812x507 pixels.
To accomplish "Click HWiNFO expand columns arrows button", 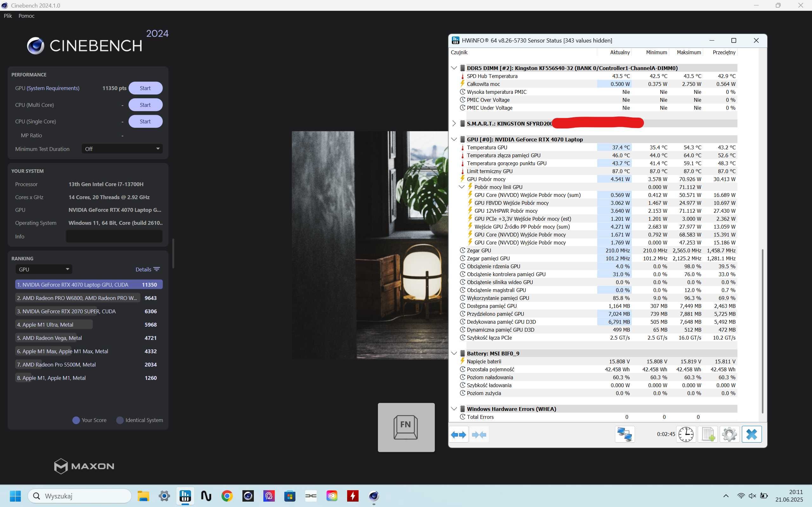I will (458, 435).
